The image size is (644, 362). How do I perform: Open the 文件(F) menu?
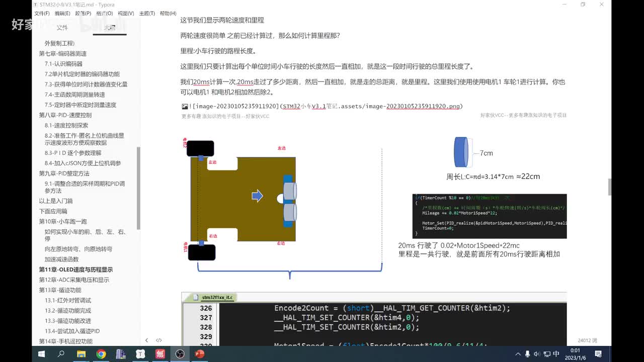click(42, 14)
